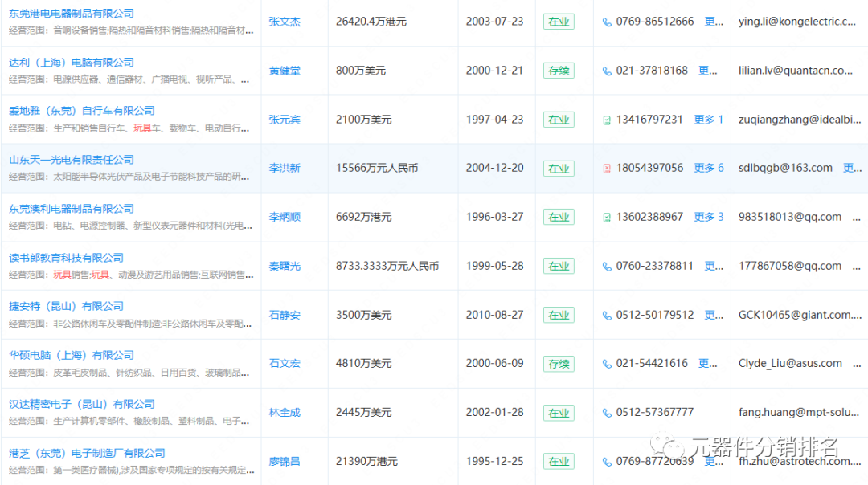Open company 读书郎教育科技有限公司
The image size is (868, 485).
[67, 258]
